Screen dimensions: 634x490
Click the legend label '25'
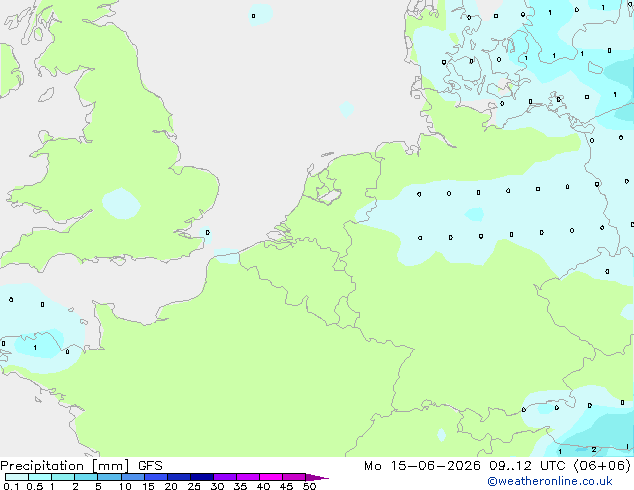(194, 486)
